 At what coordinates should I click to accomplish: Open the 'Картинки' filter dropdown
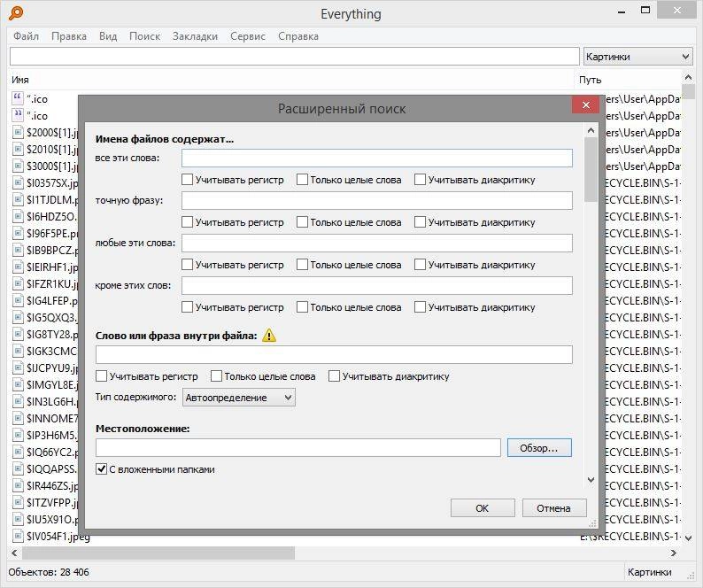[x=637, y=57]
